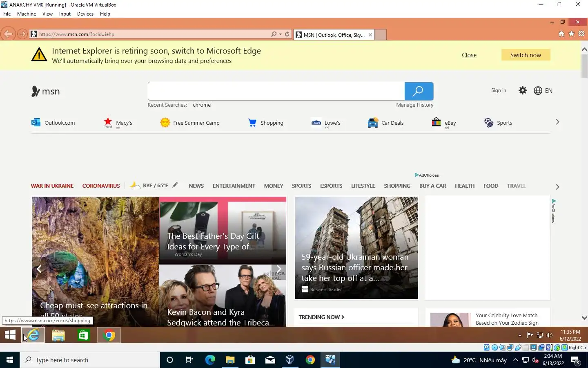Go to previous carousel slide with left arrow
Viewport: 588px width, 368px height.
click(x=39, y=269)
